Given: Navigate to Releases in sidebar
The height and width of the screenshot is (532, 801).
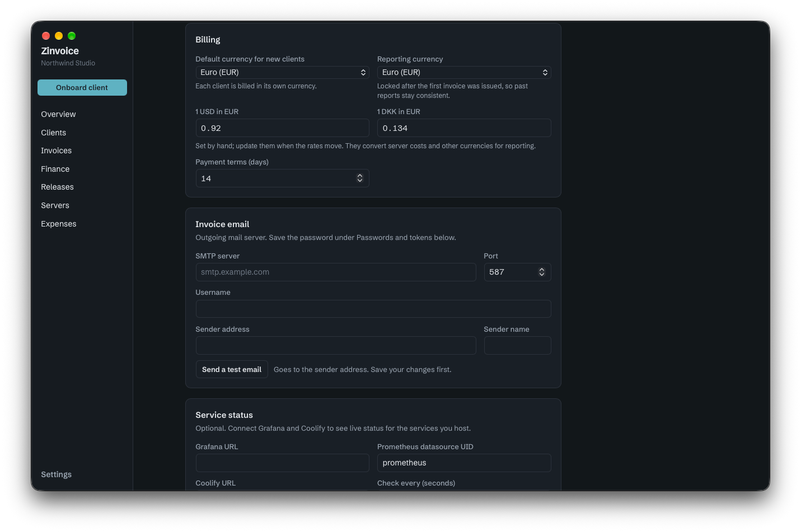Looking at the screenshot, I should pyautogui.click(x=57, y=187).
